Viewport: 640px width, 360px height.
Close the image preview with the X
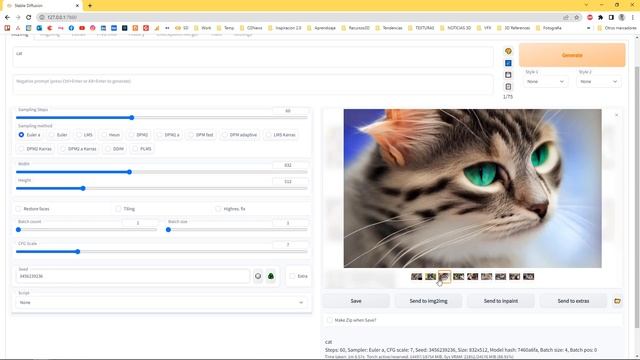tap(616, 115)
